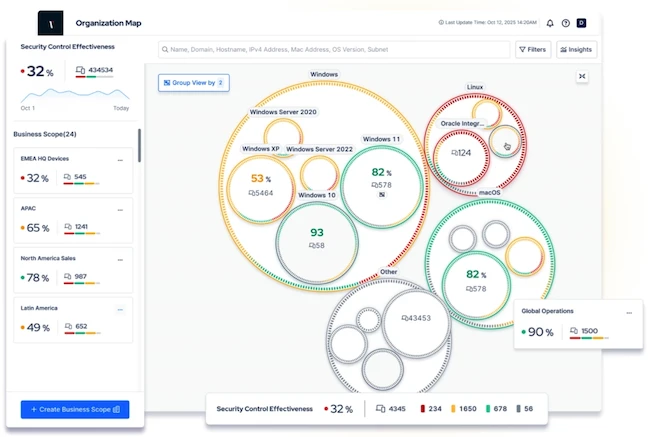Open Latin America more options menu
The width and height of the screenshot is (650, 437).
tap(120, 309)
